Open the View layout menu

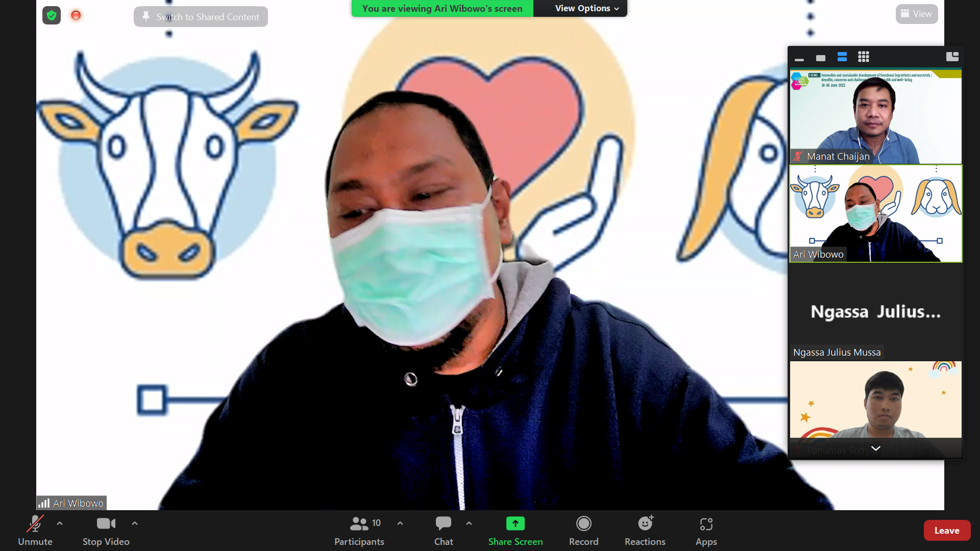(x=916, y=14)
